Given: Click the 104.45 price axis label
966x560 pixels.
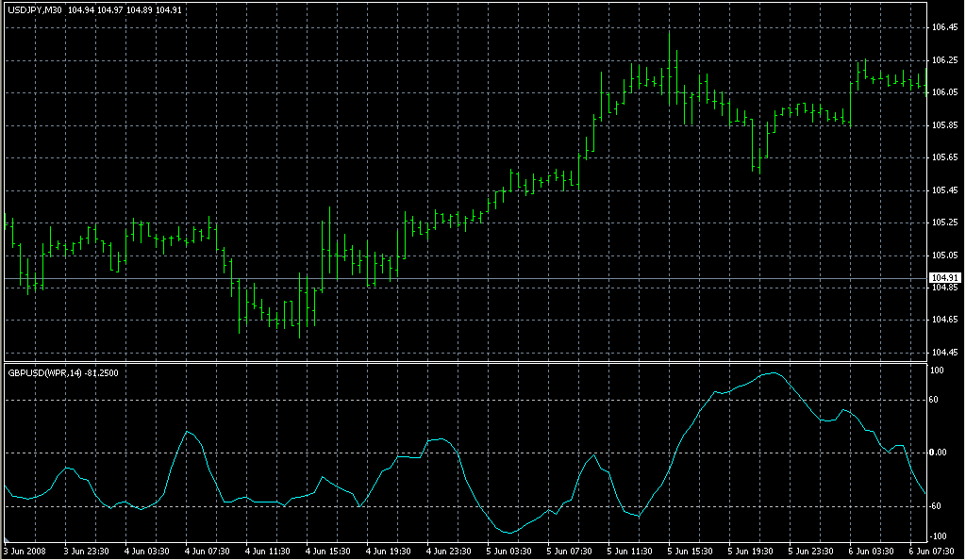Looking at the screenshot, I should point(945,353).
